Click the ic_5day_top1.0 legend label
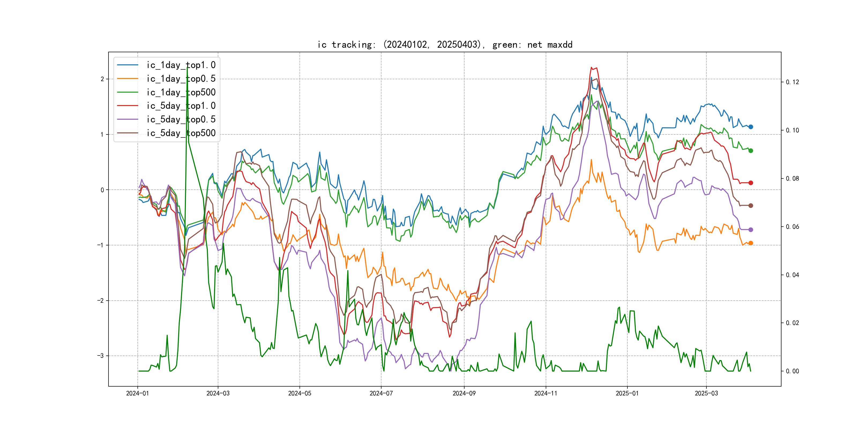 click(181, 106)
